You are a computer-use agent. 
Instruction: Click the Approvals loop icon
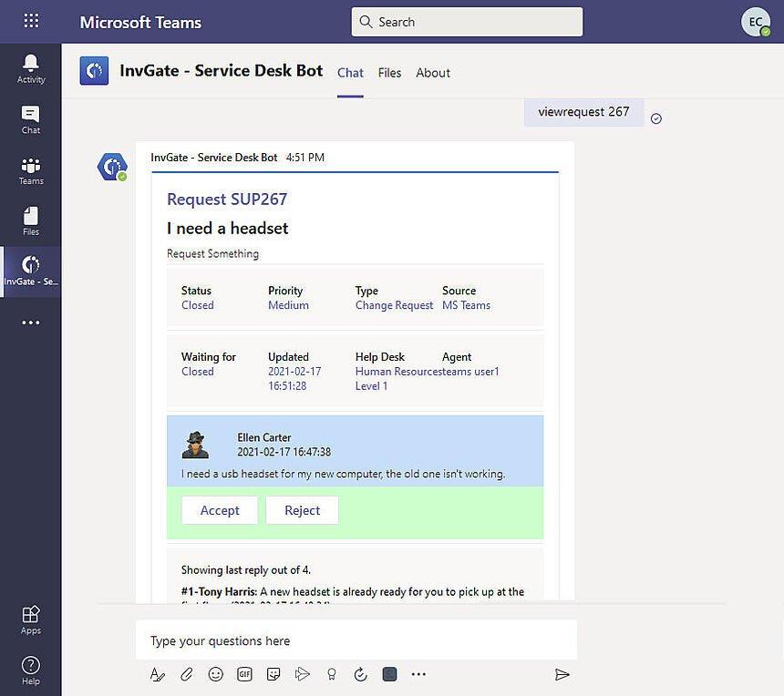360,674
